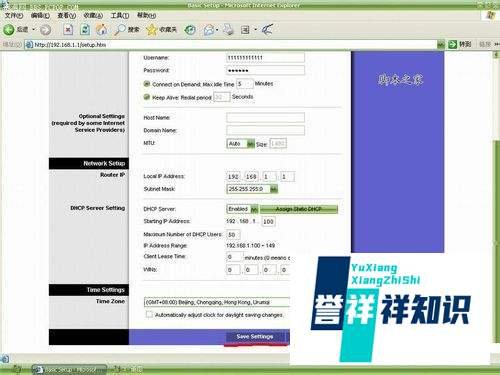Screen dimensions: 500x375
Task: Click the Links toolbar label
Action: [485, 44]
